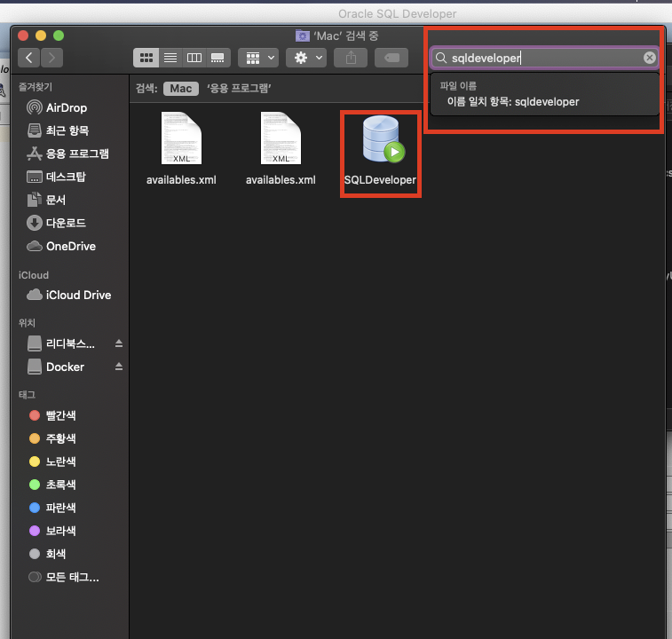Click the '태그' sidebar section header

coord(27,395)
